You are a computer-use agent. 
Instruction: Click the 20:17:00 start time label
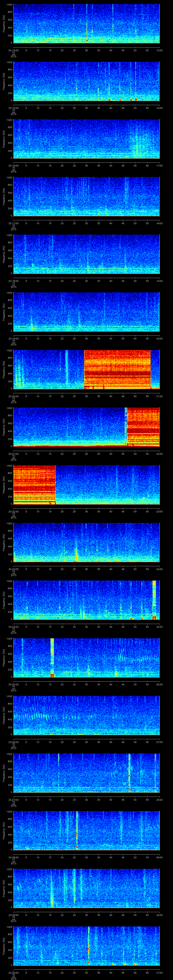pyautogui.click(x=13, y=223)
